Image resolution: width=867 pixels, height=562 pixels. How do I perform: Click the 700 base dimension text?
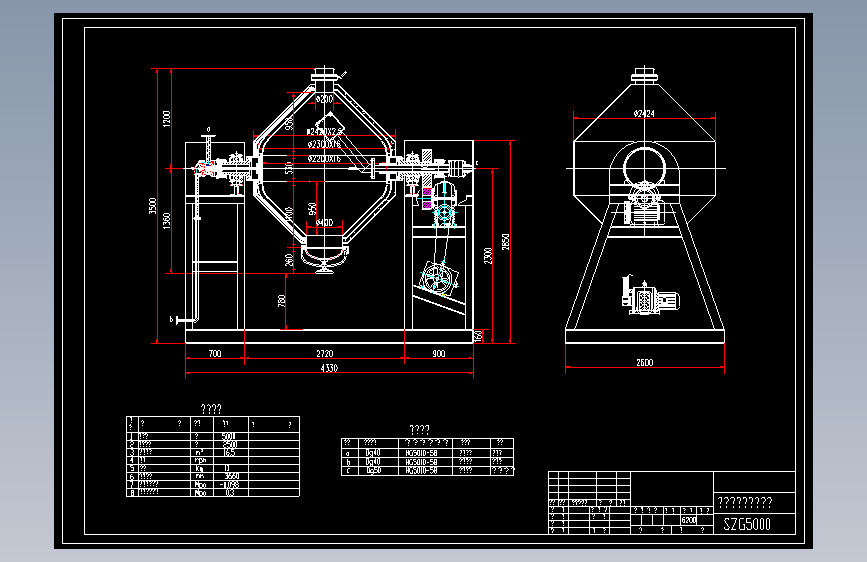(215, 353)
